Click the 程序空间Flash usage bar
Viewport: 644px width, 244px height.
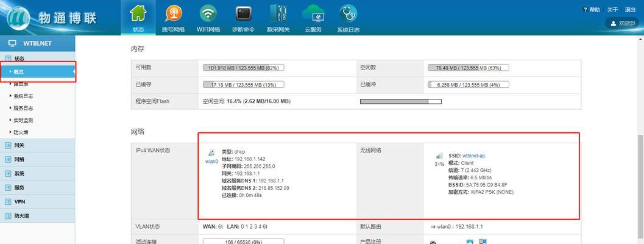401,101
